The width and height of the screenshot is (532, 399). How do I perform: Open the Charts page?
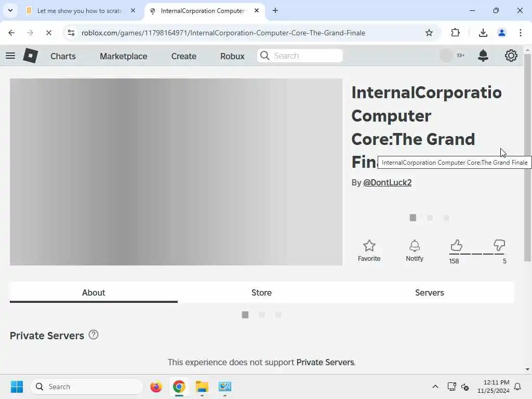point(63,56)
